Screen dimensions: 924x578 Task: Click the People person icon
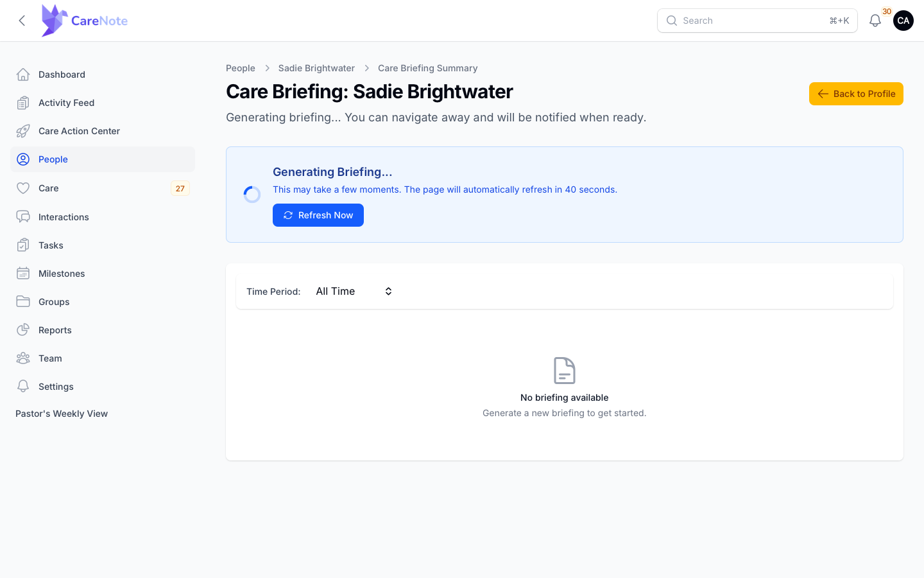(23, 159)
